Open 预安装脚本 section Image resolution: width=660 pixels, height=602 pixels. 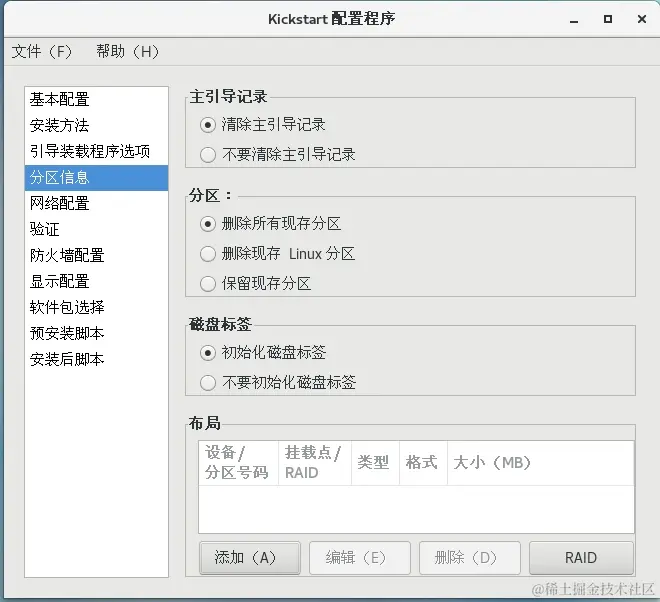pyautogui.click(x=96, y=333)
